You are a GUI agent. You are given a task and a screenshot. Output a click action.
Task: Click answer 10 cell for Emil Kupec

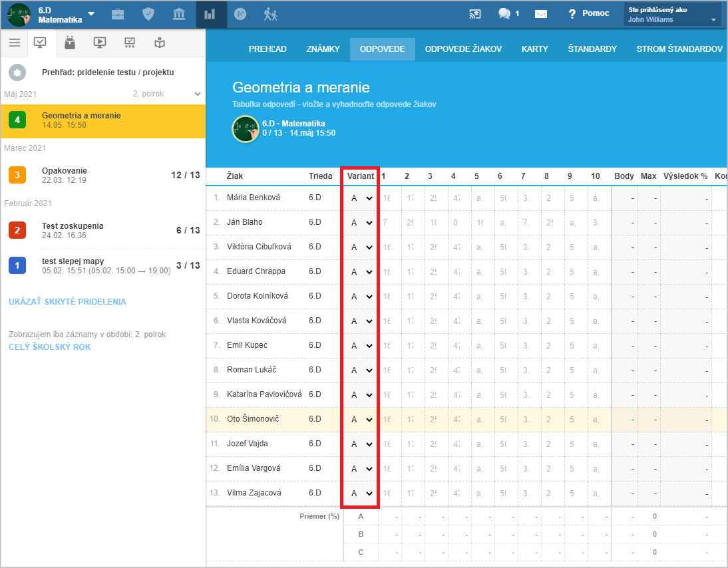click(600, 346)
